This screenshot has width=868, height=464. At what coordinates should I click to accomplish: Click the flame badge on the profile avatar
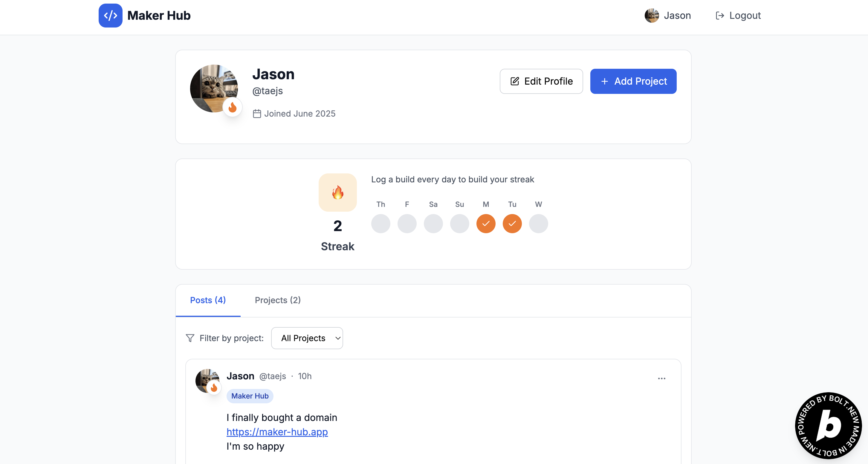pos(233,108)
